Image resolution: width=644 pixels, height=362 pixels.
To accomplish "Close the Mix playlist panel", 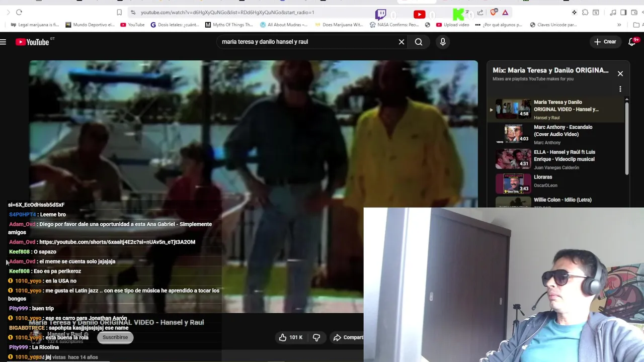I will (x=620, y=73).
